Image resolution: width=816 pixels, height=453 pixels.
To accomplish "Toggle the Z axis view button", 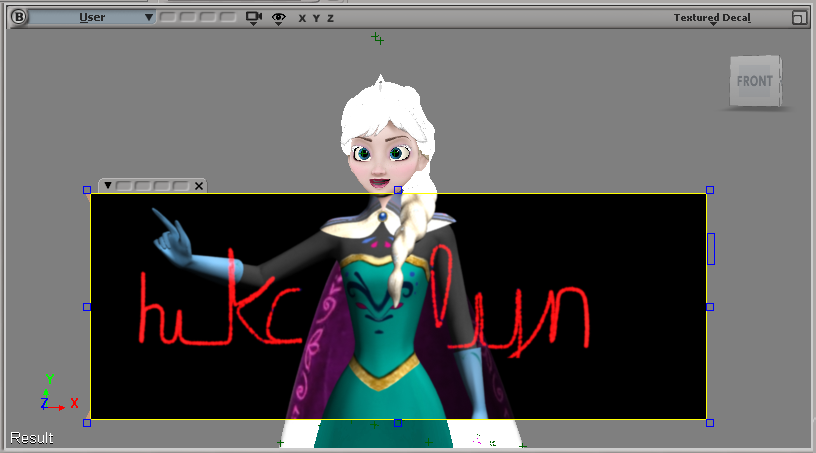I will click(x=330, y=18).
